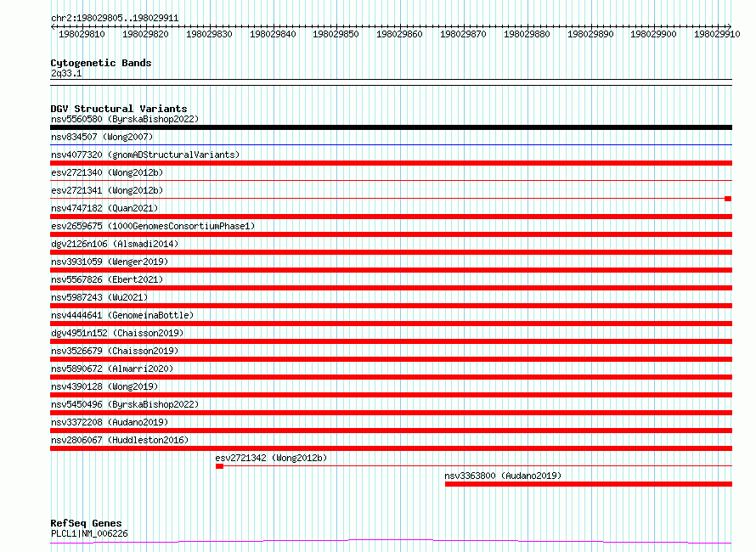The image size is (756, 552).
Task: Click ruler position 198029890
Action: coord(590,34)
